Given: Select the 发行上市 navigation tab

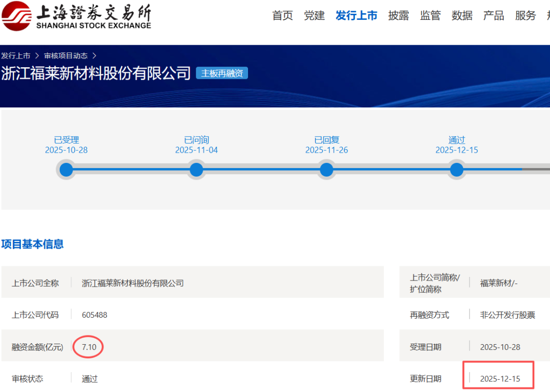Looking at the screenshot, I should click(356, 16).
